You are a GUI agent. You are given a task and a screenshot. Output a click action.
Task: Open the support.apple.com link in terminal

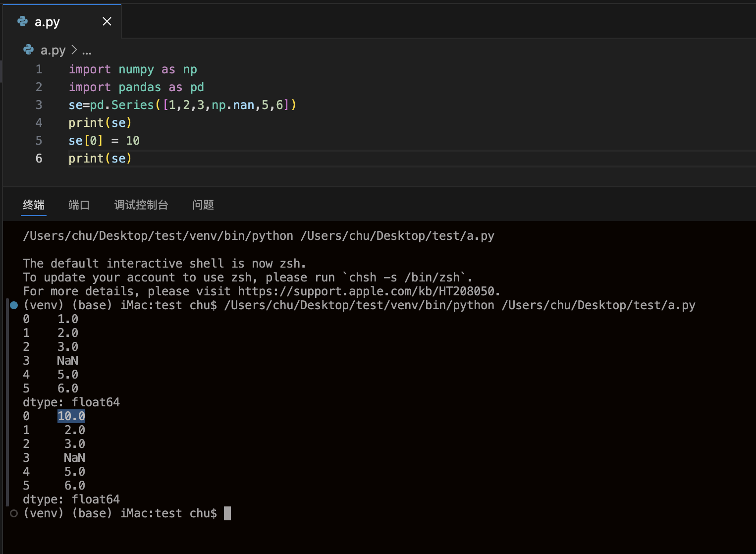click(368, 291)
